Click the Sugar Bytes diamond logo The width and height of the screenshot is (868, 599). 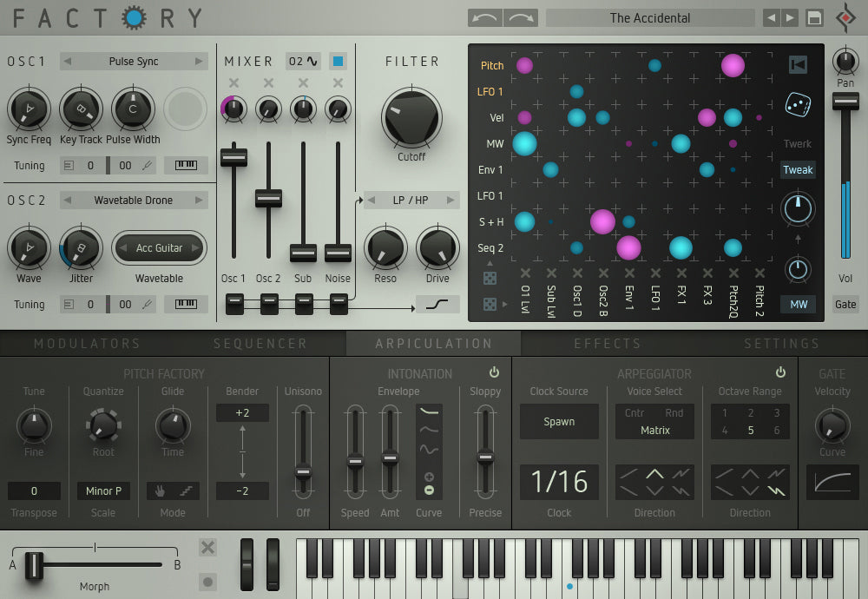pyautogui.click(x=846, y=16)
